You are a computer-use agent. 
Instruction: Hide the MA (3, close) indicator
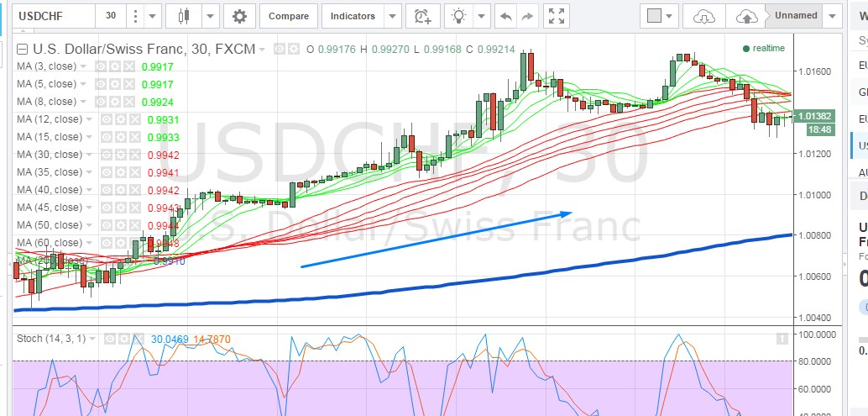(100, 66)
